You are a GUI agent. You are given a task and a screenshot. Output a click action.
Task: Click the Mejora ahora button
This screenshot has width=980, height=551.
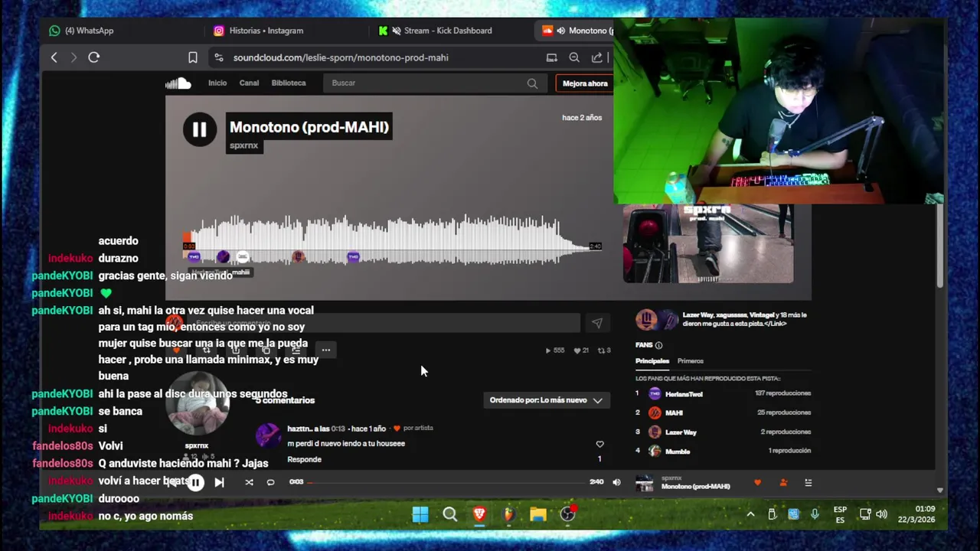tap(585, 83)
